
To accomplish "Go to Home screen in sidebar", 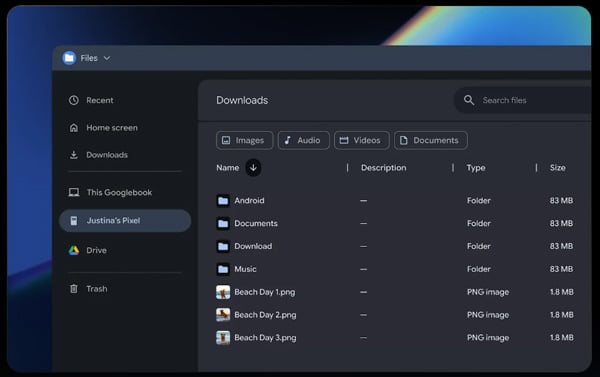I will click(112, 128).
